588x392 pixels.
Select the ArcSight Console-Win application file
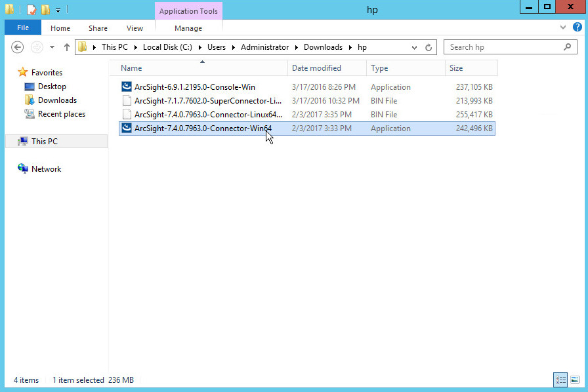(194, 87)
